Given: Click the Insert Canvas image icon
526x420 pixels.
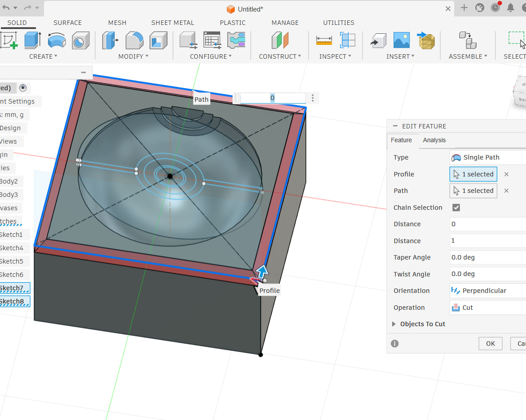Looking at the screenshot, I should click(401, 40).
